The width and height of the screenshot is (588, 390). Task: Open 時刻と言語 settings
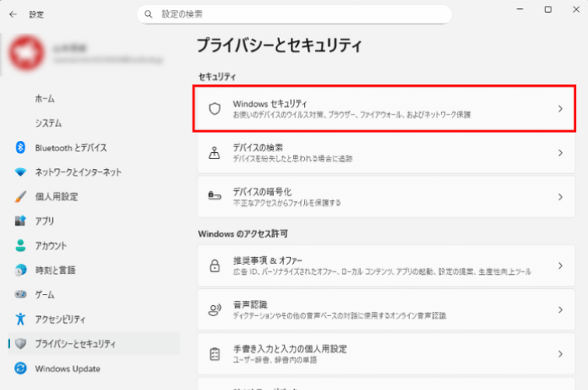click(94, 270)
